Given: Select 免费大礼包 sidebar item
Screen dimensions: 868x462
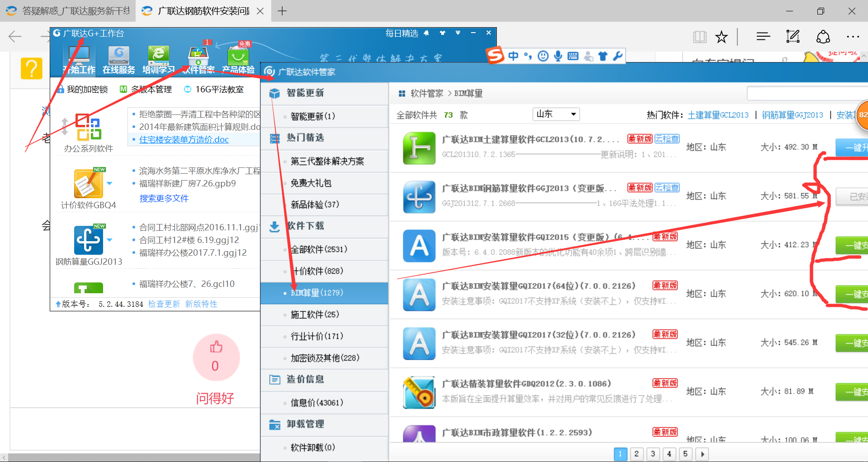Looking at the screenshot, I should tap(324, 183).
